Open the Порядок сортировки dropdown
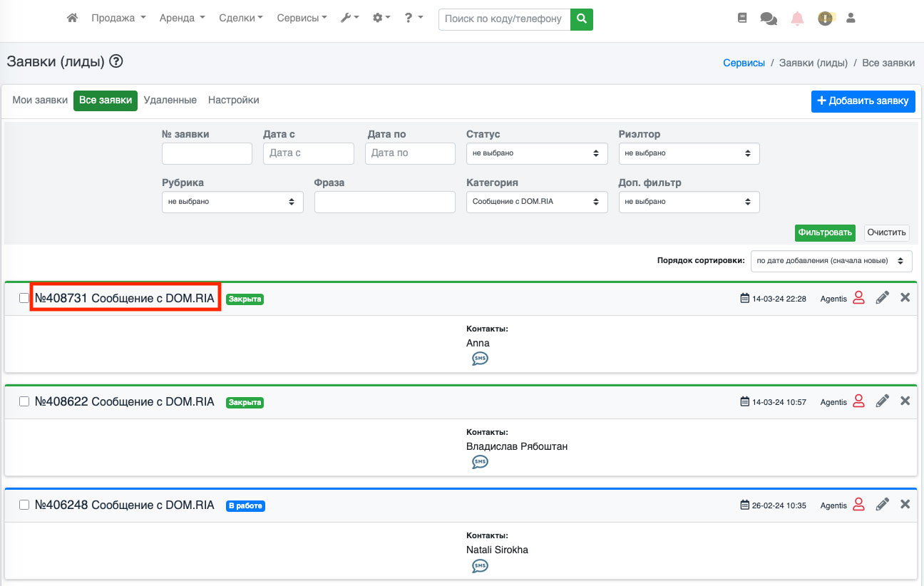This screenshot has width=924, height=586. pos(831,261)
